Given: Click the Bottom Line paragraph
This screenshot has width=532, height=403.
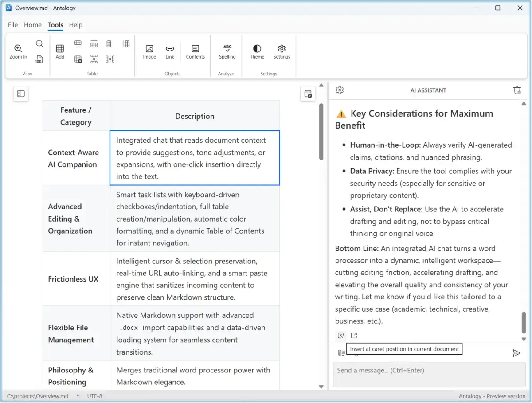Looking at the screenshot, I should click(422, 285).
